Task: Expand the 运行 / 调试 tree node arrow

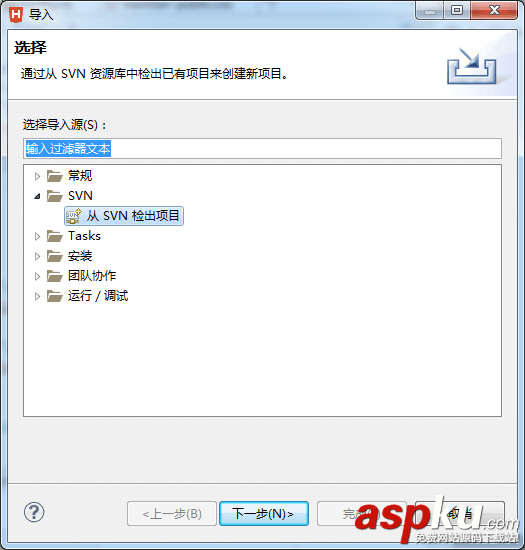Action: pyautogui.click(x=37, y=296)
